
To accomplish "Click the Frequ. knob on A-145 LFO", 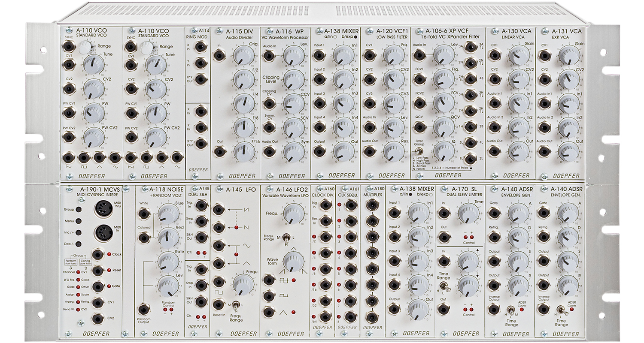I will (x=244, y=284).
